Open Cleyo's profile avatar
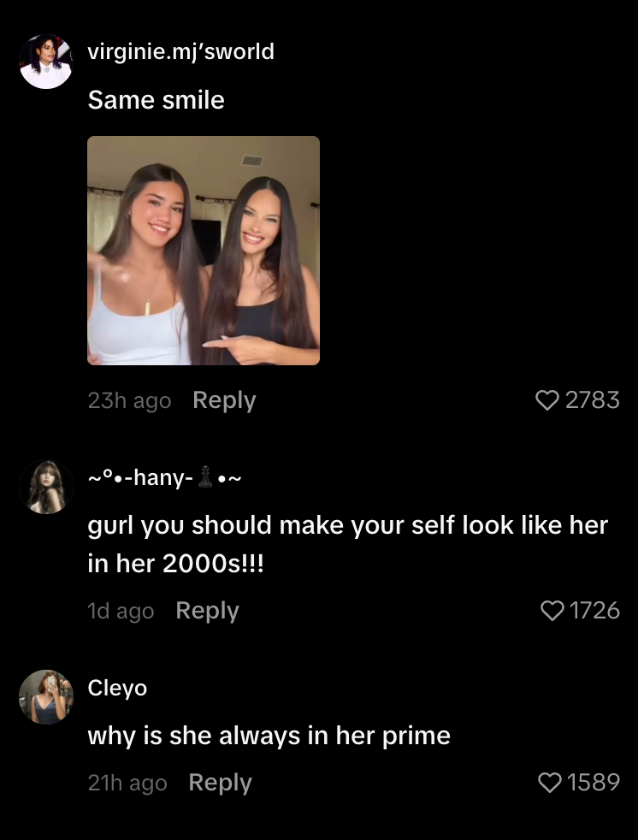 coord(46,697)
